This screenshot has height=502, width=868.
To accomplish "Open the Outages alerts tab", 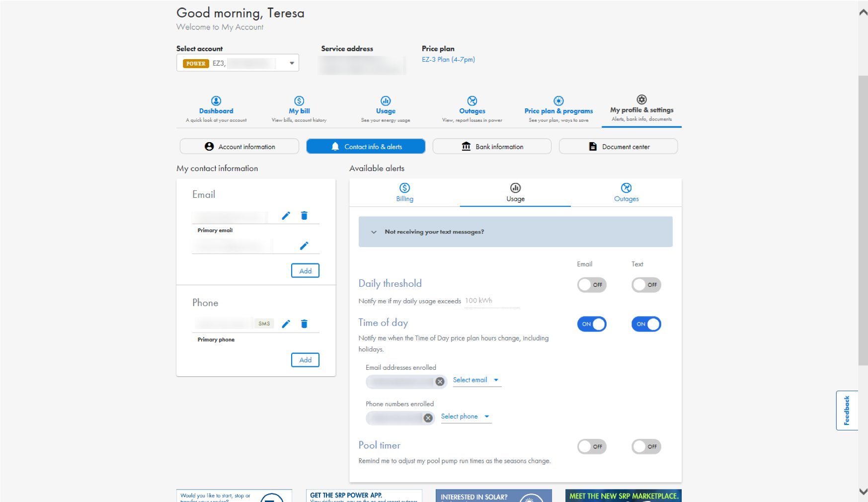I will (x=626, y=193).
